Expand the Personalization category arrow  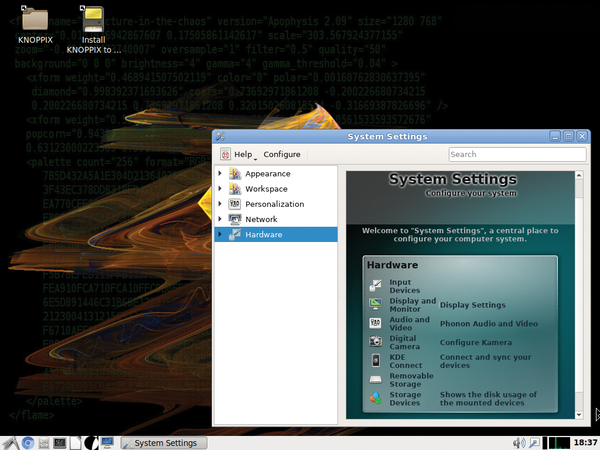coord(220,204)
